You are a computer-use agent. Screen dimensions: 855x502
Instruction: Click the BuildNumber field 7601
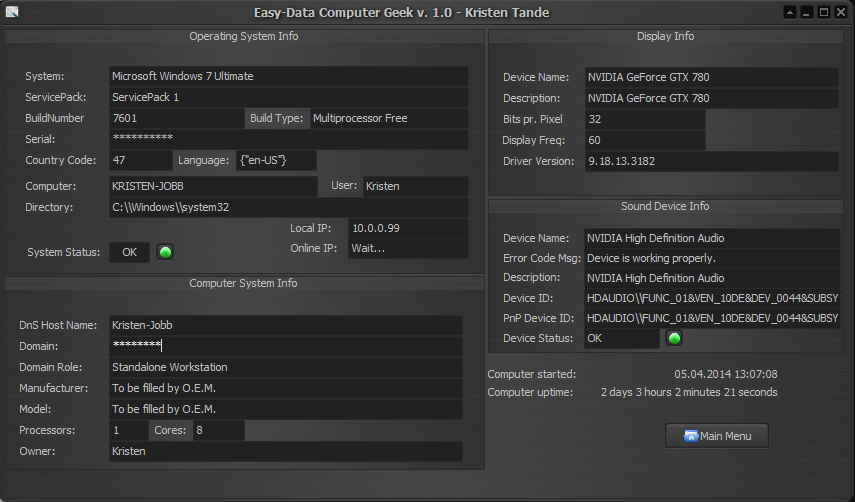pyautogui.click(x=177, y=118)
